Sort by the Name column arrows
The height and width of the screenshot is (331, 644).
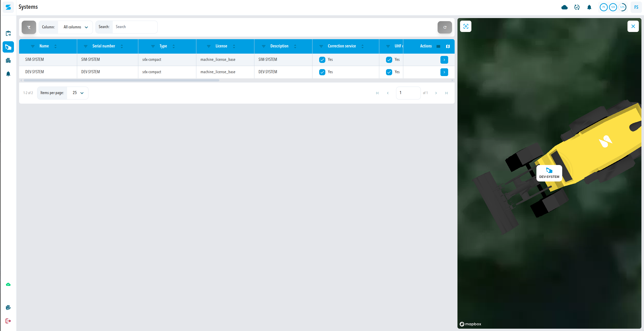55,46
